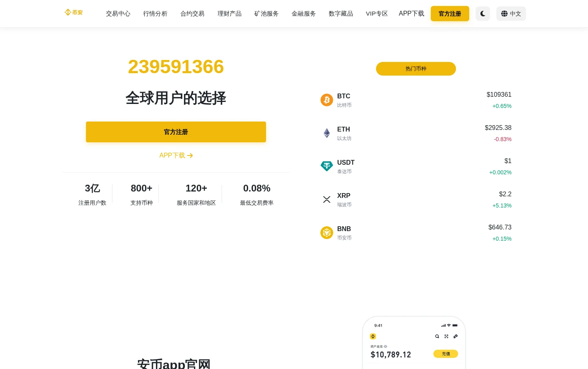The image size is (588, 369).
Task: Click the BTC 比特币 row name
Action: tap(344, 100)
